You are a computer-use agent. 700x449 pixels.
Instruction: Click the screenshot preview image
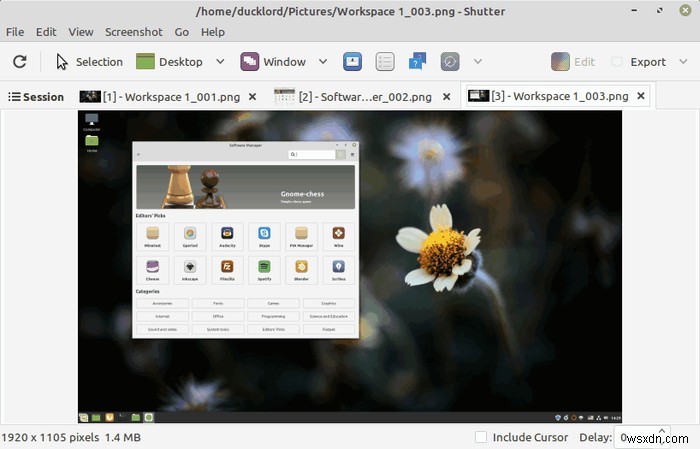click(x=350, y=266)
